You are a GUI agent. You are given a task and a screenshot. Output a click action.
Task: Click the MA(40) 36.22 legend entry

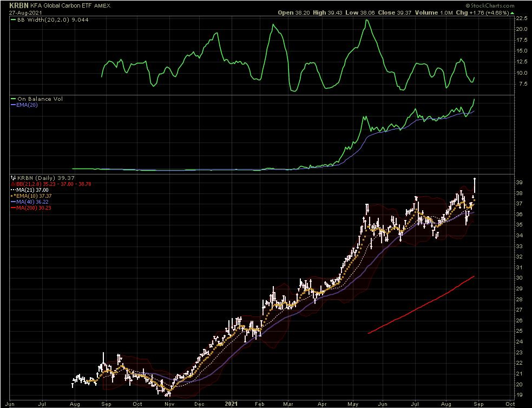[32, 202]
